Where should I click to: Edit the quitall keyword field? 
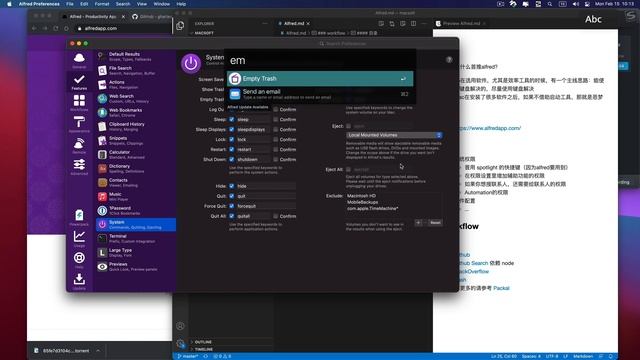click(253, 216)
